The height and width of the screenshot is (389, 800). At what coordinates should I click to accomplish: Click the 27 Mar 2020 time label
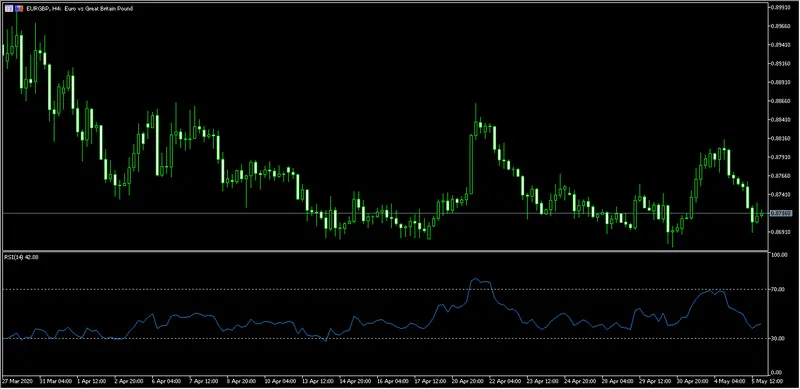click(x=17, y=381)
